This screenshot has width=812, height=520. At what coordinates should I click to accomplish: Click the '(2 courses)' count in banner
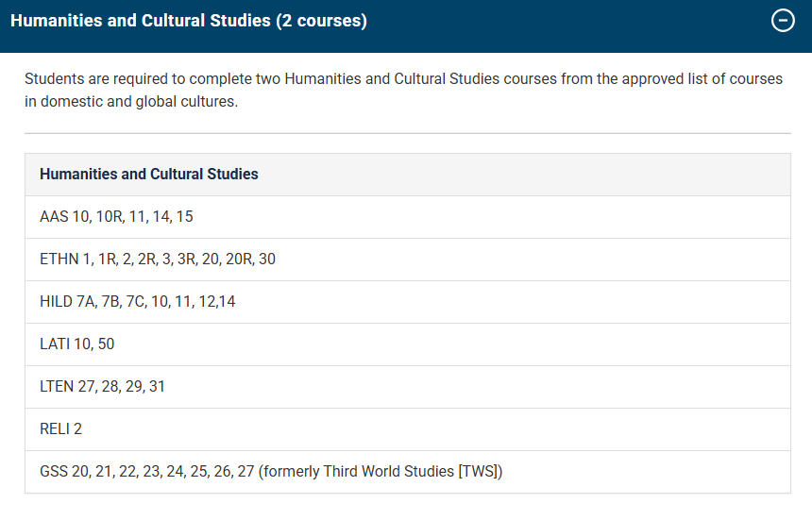coord(321,21)
